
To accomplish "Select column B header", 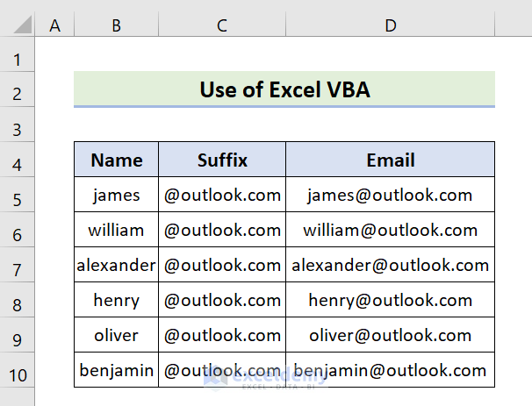I will click(x=116, y=27).
